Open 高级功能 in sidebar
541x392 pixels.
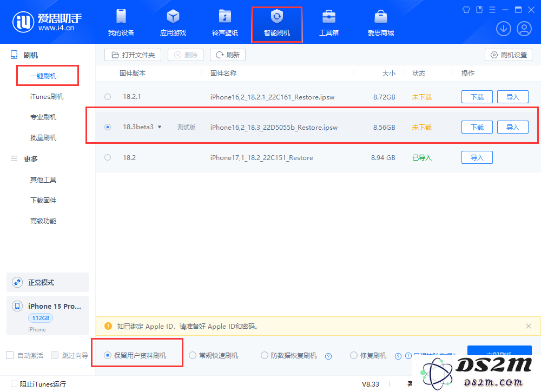(43, 221)
